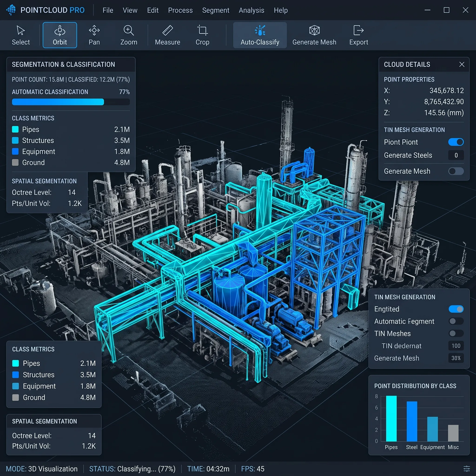Image resolution: width=476 pixels, height=476 pixels.
Task: Click the TIN dedernat value field showing 100
Action: coord(456,346)
